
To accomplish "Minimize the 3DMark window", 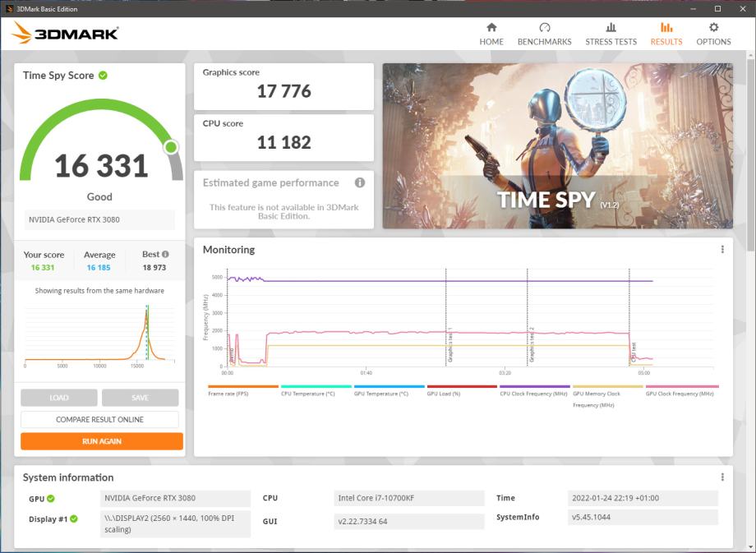I will (x=694, y=9).
